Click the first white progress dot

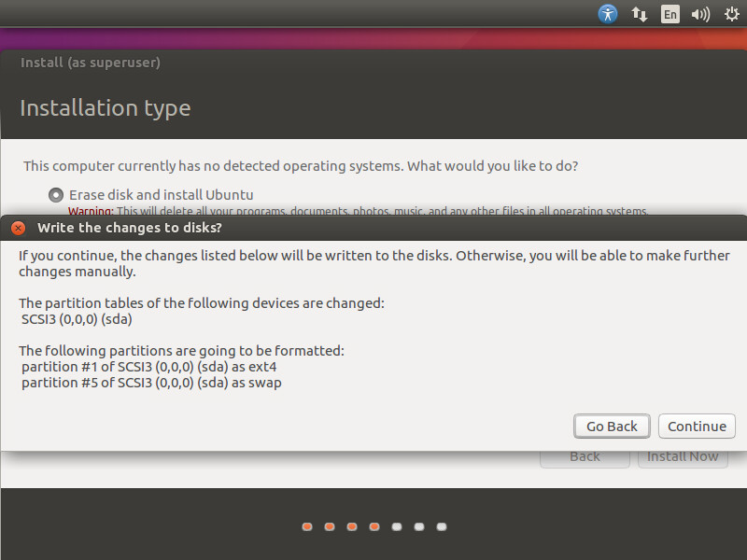(x=397, y=526)
